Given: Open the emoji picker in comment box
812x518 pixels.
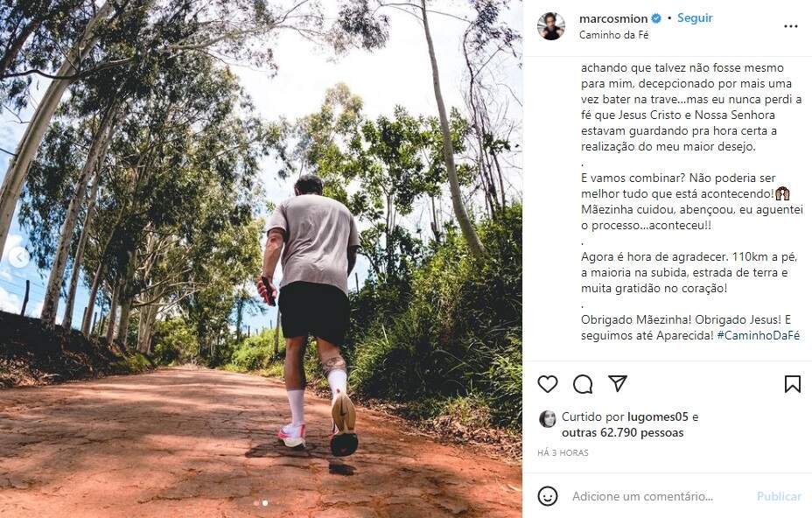Looking at the screenshot, I should pos(548,496).
